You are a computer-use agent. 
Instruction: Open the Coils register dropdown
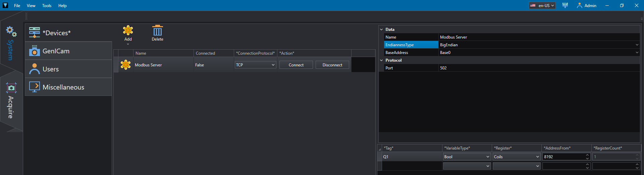click(x=516, y=157)
